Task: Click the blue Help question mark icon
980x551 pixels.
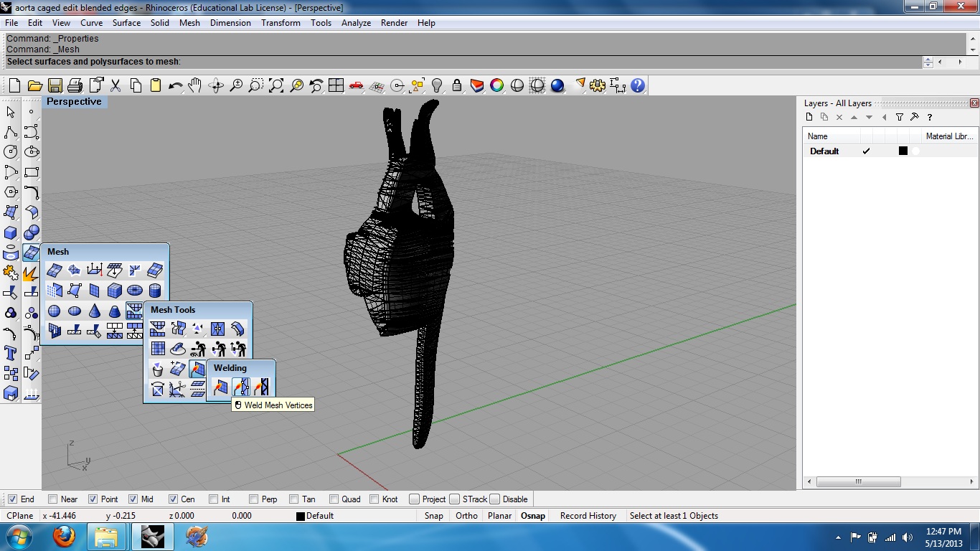Action: coord(638,86)
